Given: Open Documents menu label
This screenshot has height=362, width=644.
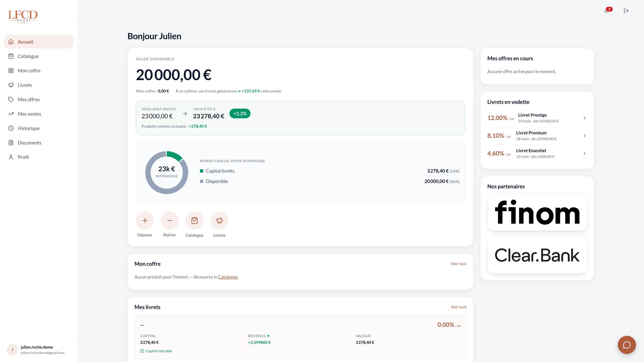Looking at the screenshot, I should [x=29, y=143].
